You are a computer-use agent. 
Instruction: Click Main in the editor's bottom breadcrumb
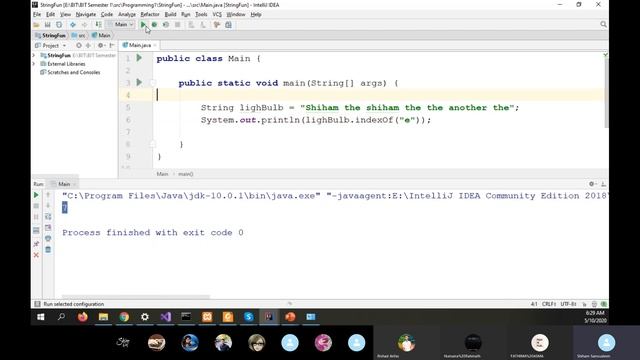(x=162, y=174)
